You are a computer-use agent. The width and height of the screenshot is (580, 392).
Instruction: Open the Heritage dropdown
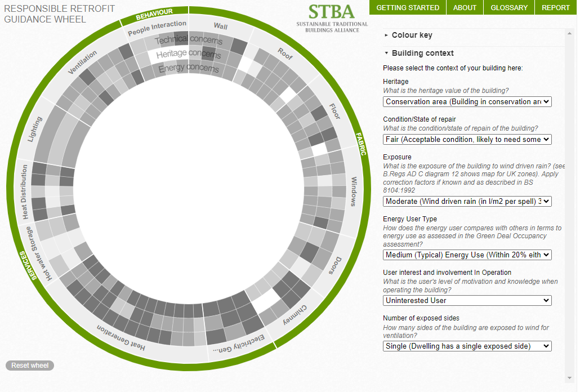(x=467, y=102)
